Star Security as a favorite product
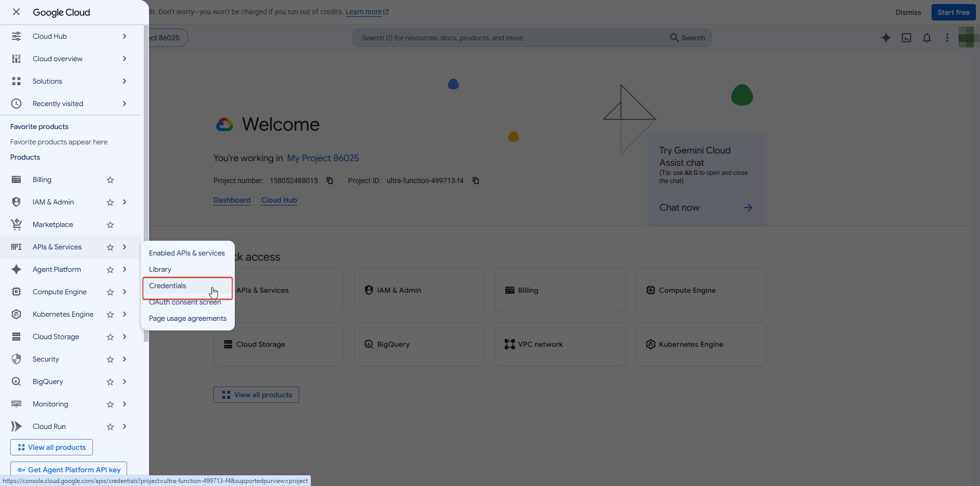 pos(110,359)
